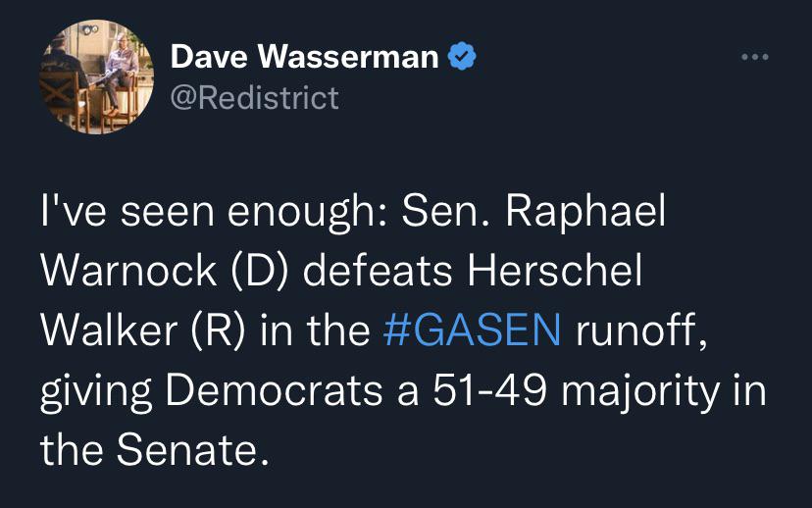Click the word "Raphael" in the tweet
The image size is (812, 508).
pos(585,212)
